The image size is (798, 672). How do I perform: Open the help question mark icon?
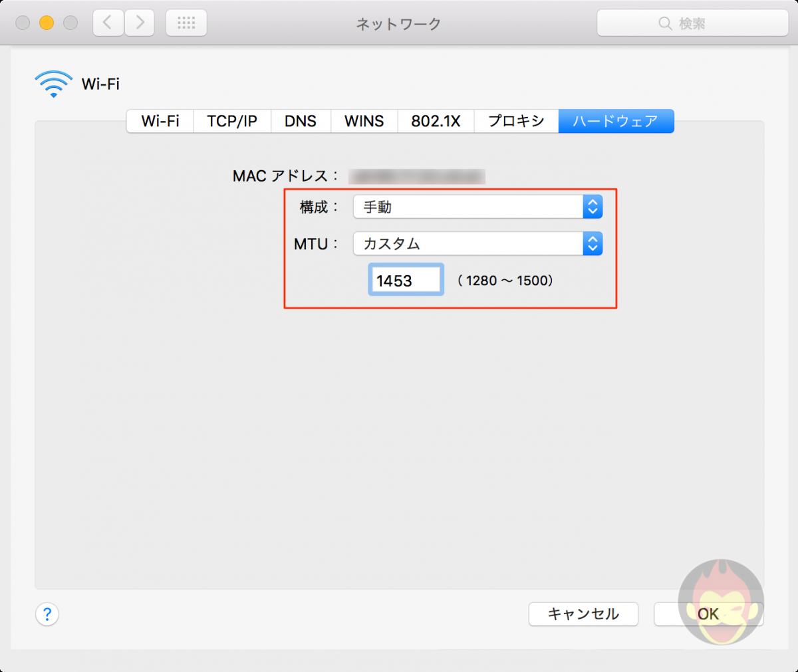click(47, 614)
